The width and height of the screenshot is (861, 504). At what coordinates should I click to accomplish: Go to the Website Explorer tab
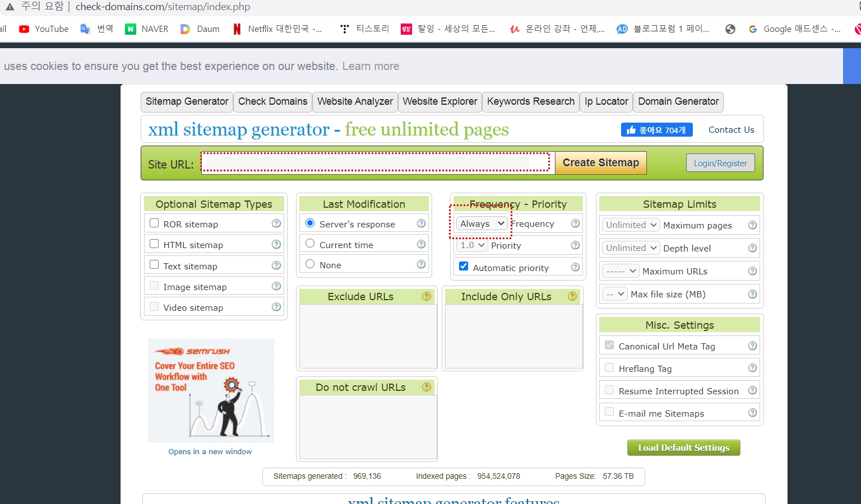point(440,101)
